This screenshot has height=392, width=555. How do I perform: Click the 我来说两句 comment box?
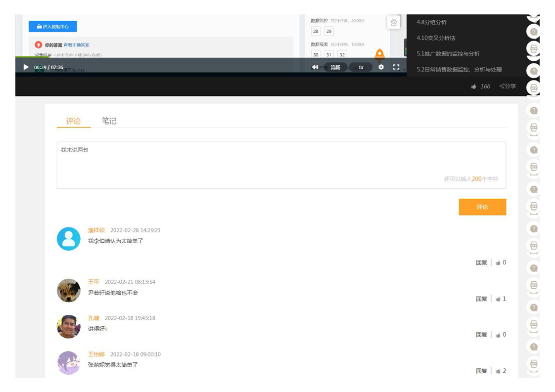point(281,165)
